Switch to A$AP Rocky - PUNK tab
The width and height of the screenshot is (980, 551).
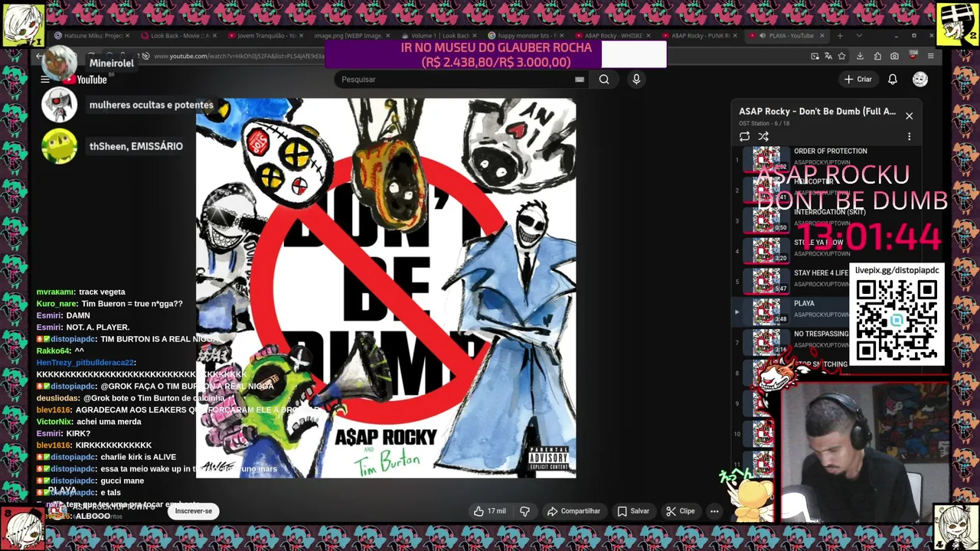pyautogui.click(x=699, y=35)
